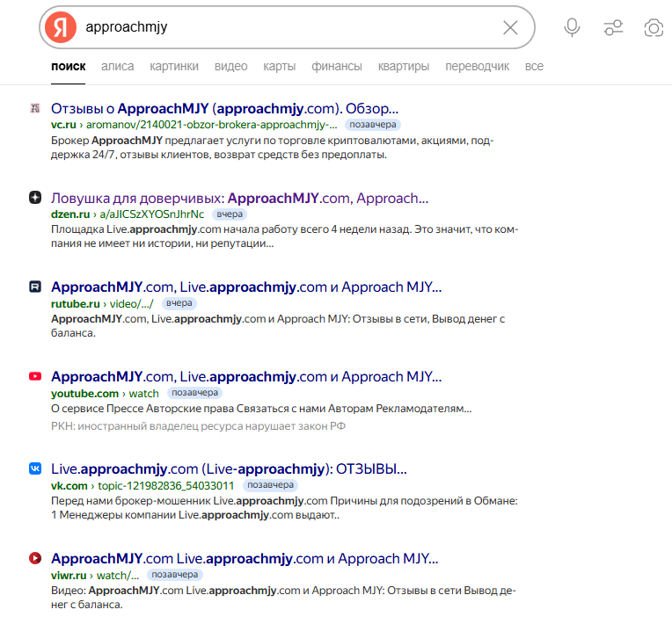Select the поиск tab
The width and height of the screenshot is (672, 617).
pos(68,67)
